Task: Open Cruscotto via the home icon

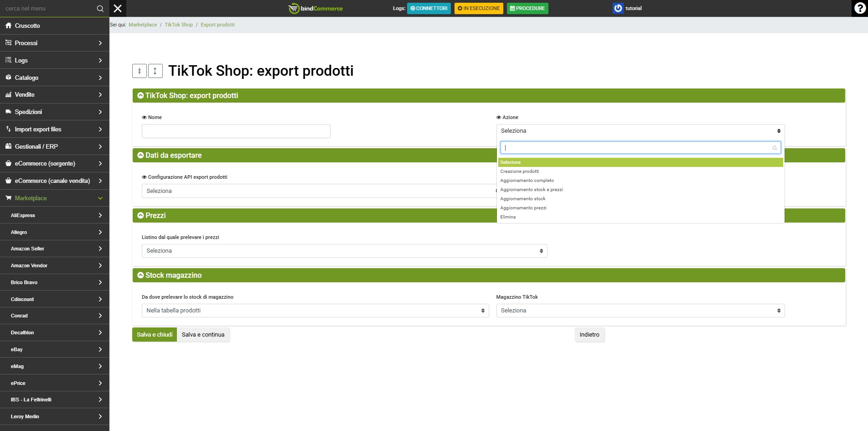Action: (x=8, y=26)
